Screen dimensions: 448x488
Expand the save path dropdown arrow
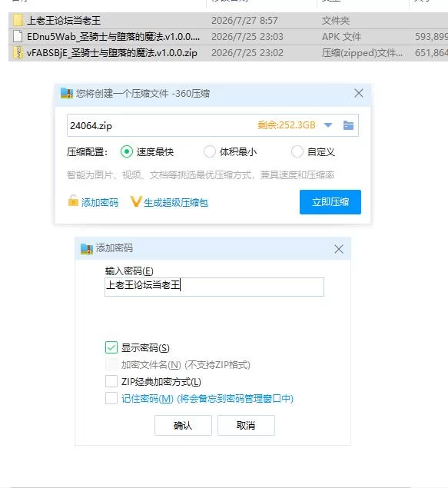pyautogui.click(x=328, y=125)
